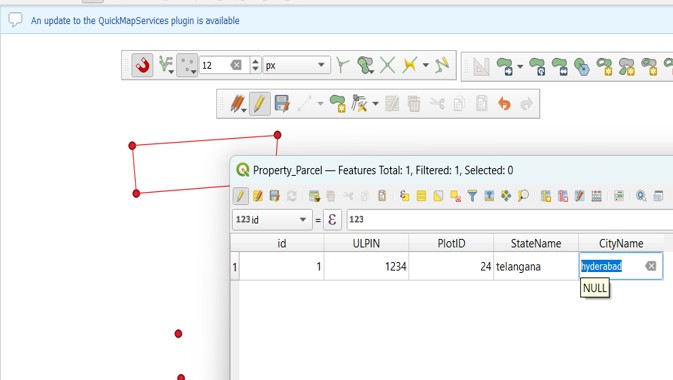Open the snapping type vertex dropdown
Viewport: 673px width, 380px height.
coord(188,65)
